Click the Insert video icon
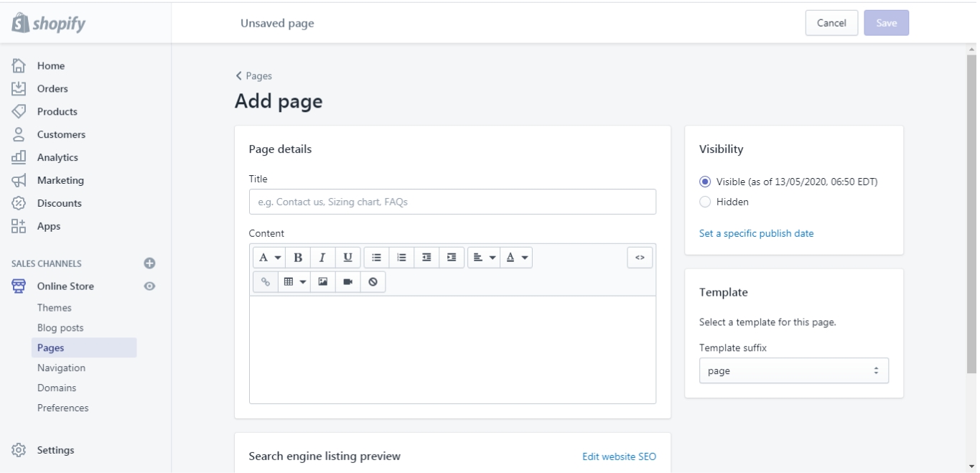Screen dimensions: 980x473 click(347, 282)
